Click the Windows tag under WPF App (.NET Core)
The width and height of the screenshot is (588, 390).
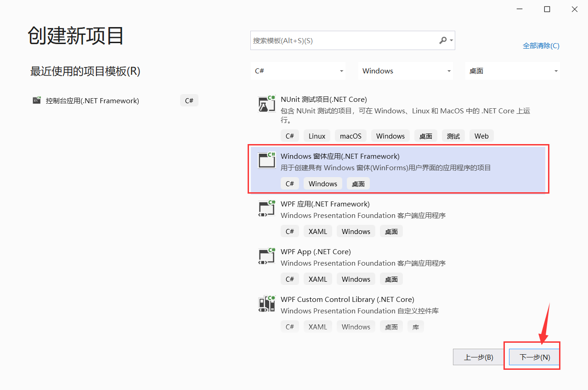(x=356, y=279)
